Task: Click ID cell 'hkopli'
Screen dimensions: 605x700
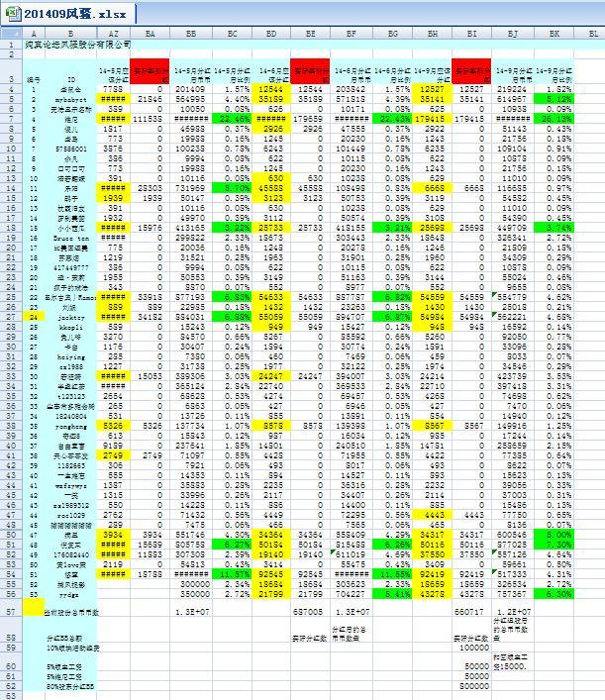Action: pos(70,327)
